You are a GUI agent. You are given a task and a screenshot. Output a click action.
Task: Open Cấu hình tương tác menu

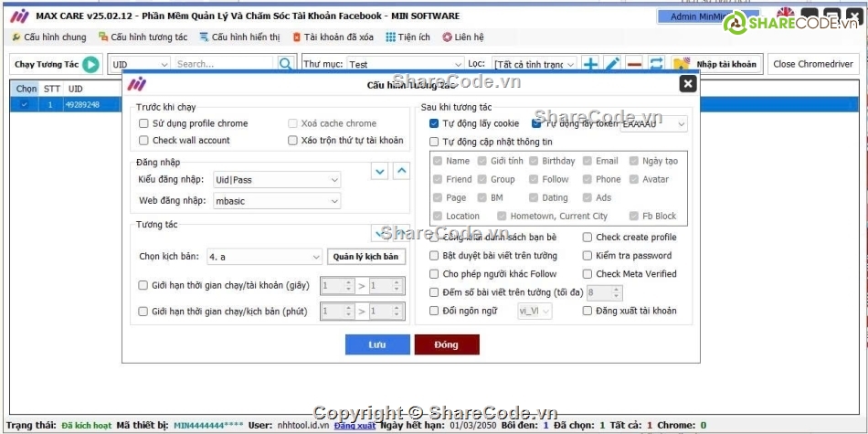point(143,37)
